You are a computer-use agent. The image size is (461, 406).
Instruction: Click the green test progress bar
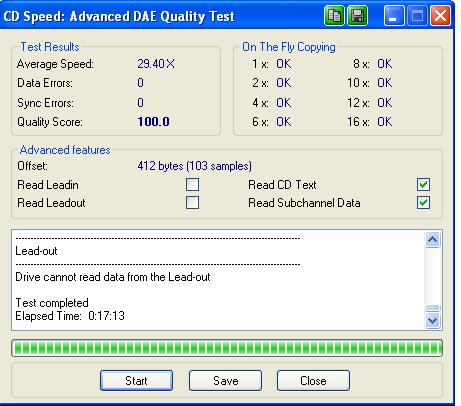point(227,348)
